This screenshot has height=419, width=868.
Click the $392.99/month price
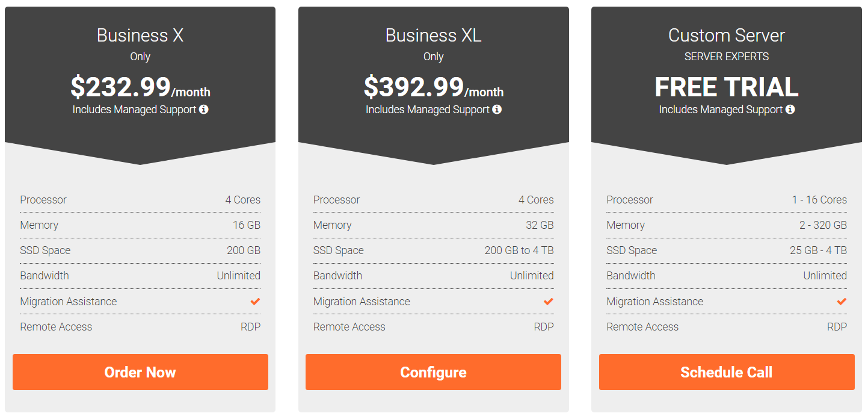[433, 88]
